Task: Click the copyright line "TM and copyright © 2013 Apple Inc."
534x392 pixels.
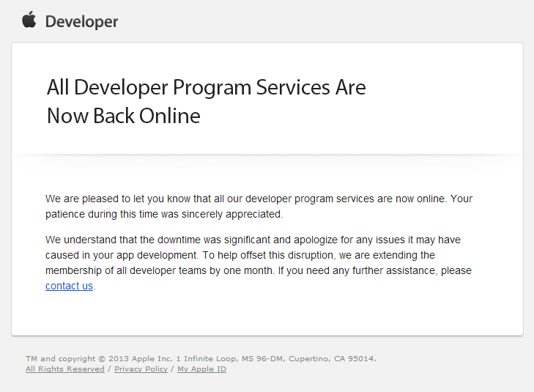Action: 201,358
